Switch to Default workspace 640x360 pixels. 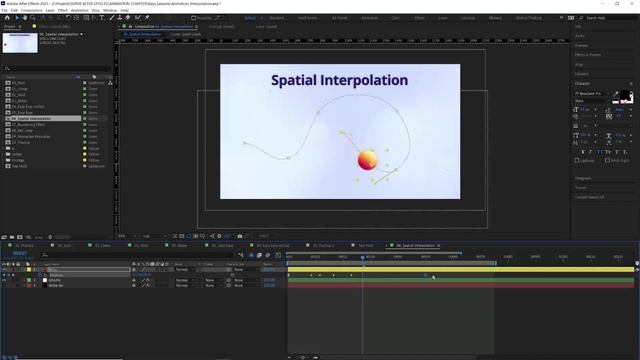250,18
